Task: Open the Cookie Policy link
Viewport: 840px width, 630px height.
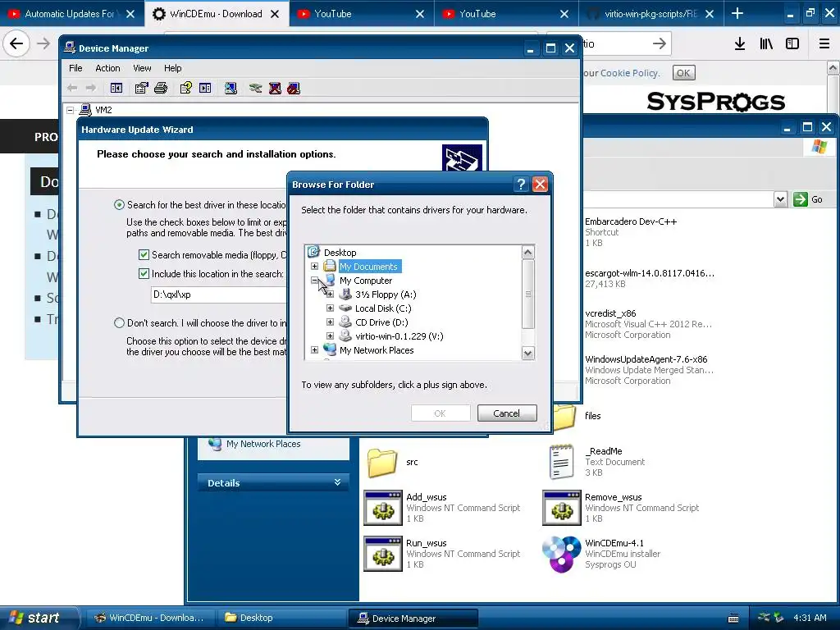Action: click(629, 73)
